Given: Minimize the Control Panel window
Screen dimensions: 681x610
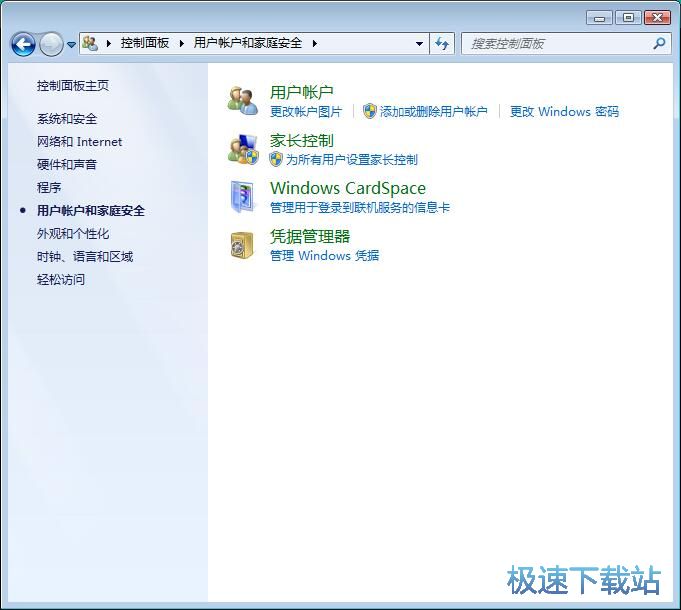Looking at the screenshot, I should pos(599,18).
